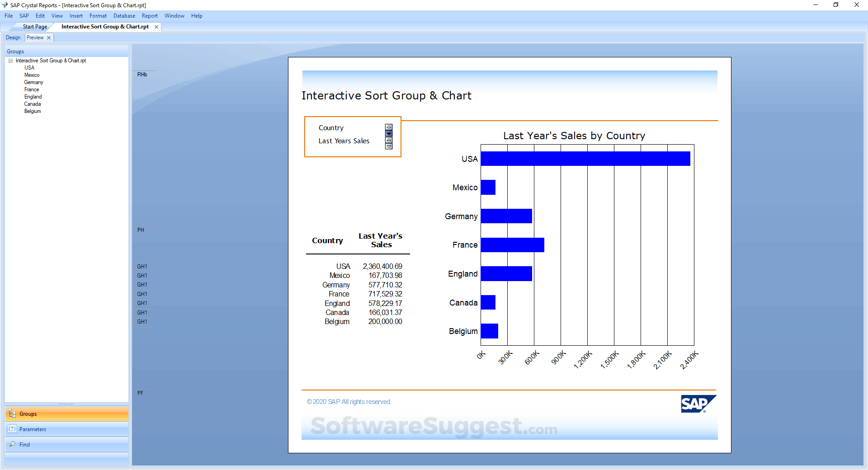Collapse the Interactive Sort Group & Chart.rpt tree node

pos(10,60)
